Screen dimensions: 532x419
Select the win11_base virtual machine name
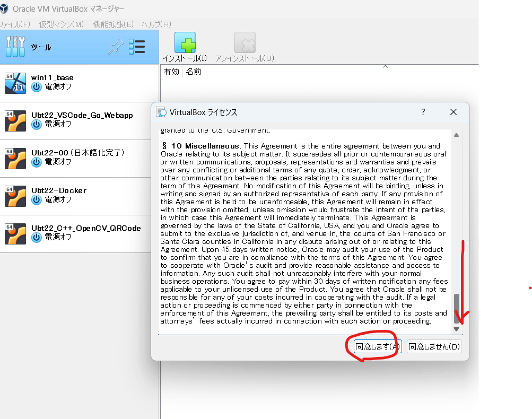pyautogui.click(x=53, y=77)
